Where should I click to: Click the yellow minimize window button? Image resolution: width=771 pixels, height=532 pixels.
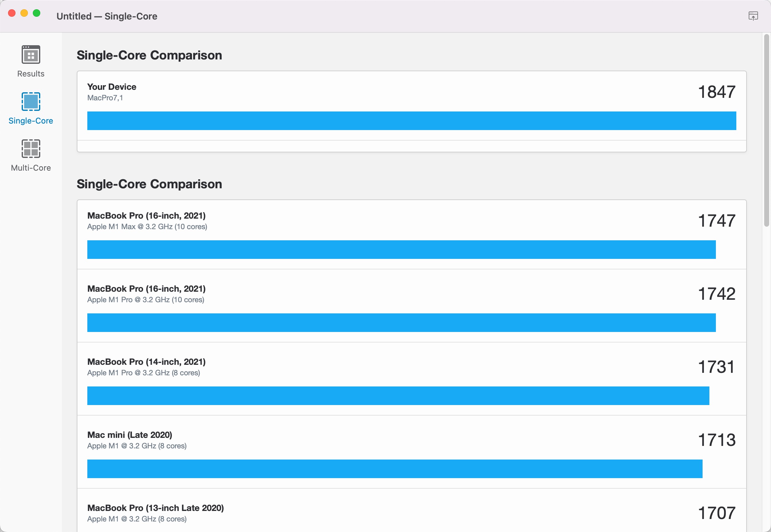(x=24, y=13)
